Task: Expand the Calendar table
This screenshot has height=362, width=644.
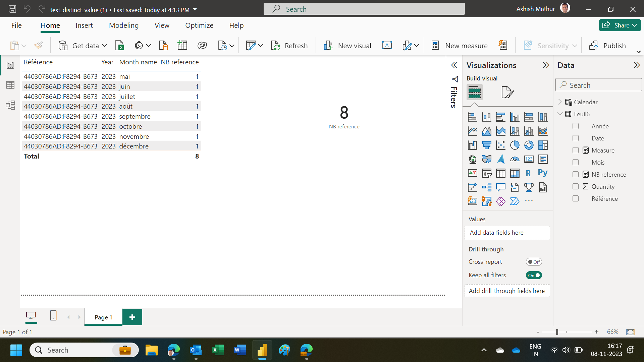Action: point(560,102)
